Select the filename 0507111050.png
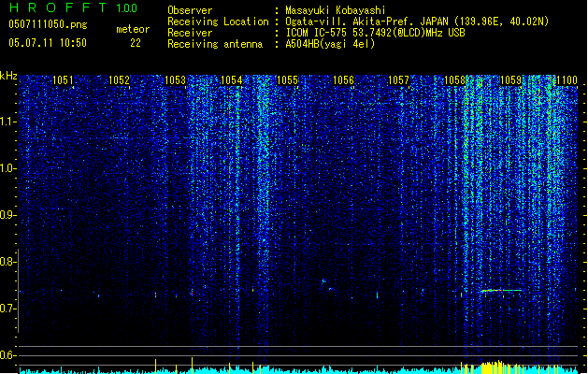 coord(48,24)
